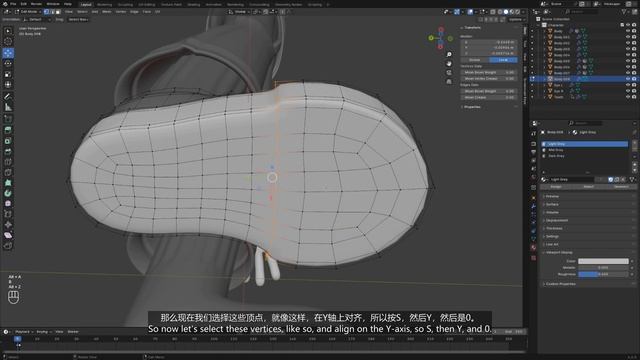Adjust the Roughness slider
The image size is (640, 360).
click(603, 274)
